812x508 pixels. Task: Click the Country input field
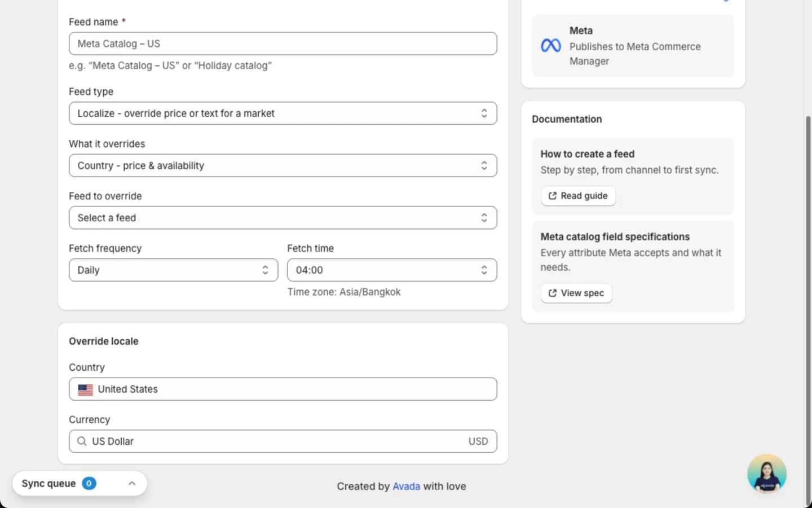click(283, 389)
